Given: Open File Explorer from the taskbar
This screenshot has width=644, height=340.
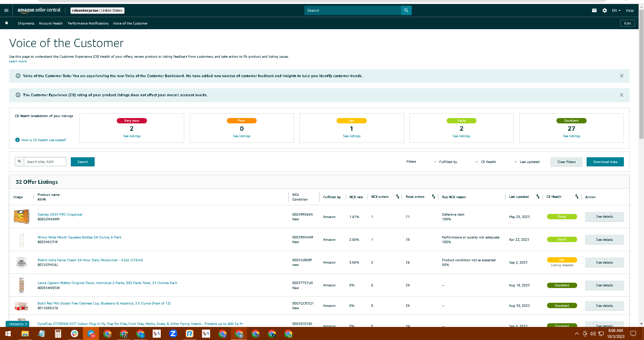Looking at the screenshot, I should 25,334.
